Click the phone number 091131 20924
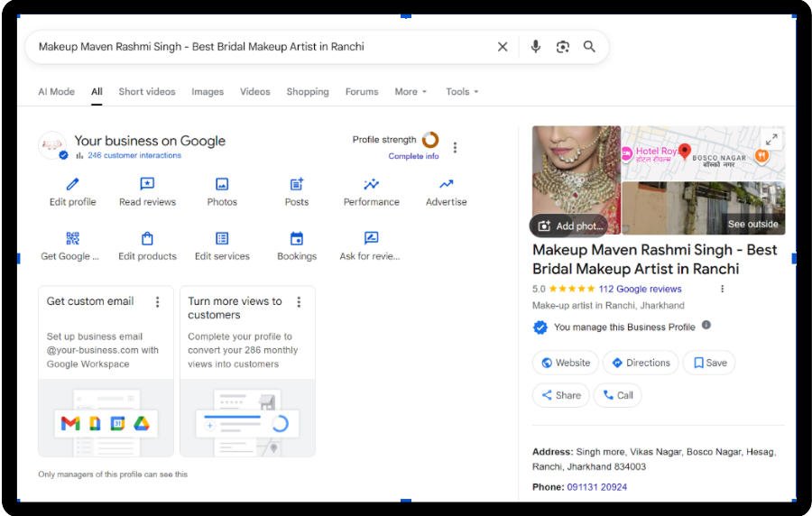Viewport: 812px width, 516px height. pos(596,487)
